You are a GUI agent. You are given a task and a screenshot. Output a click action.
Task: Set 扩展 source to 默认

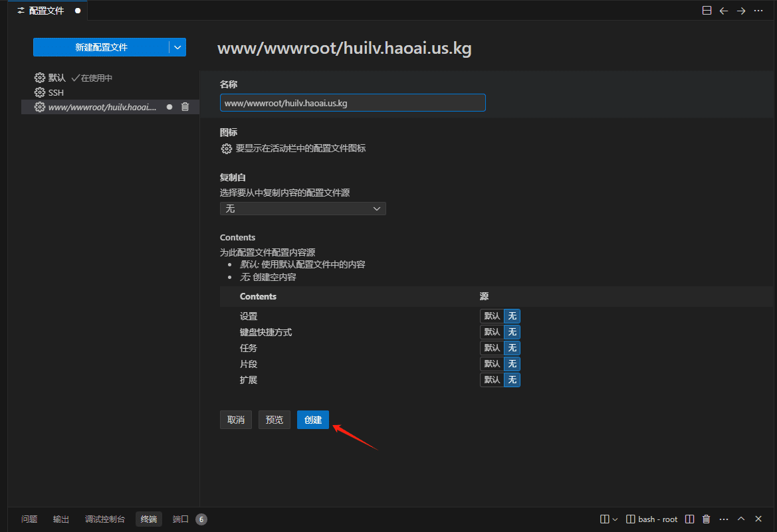[492, 379]
